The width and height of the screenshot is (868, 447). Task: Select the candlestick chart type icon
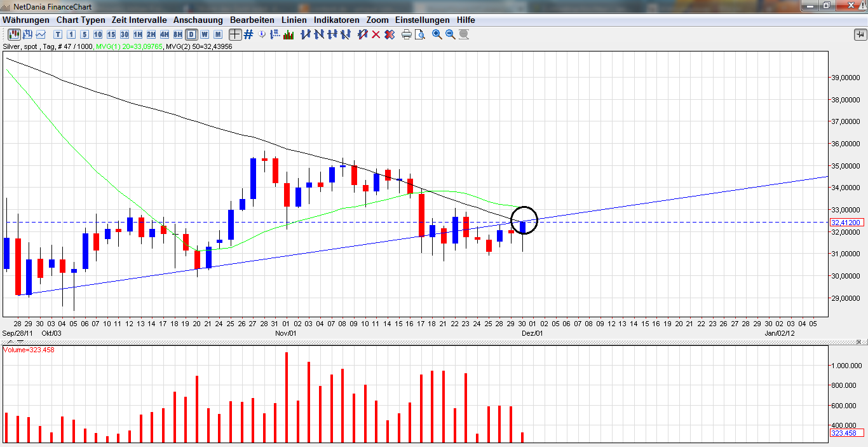(13, 34)
